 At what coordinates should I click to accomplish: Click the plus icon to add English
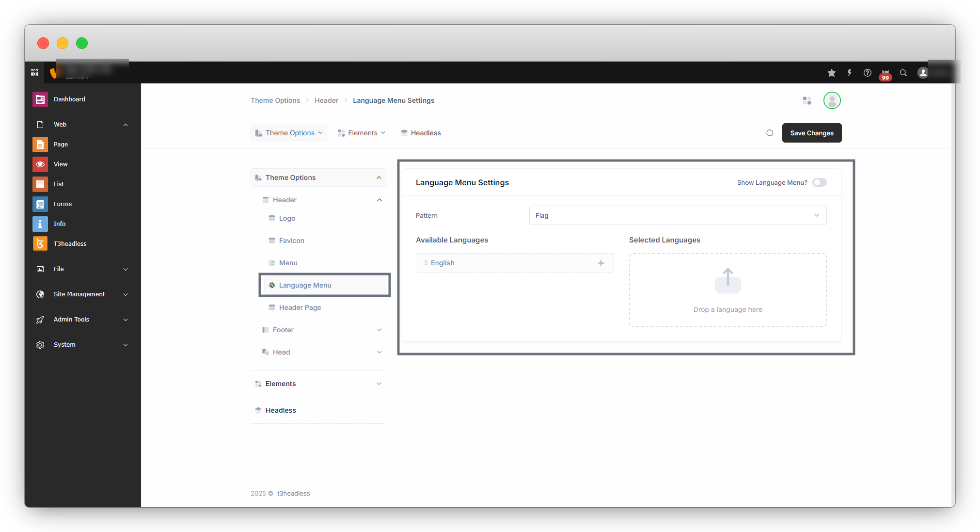pos(601,263)
